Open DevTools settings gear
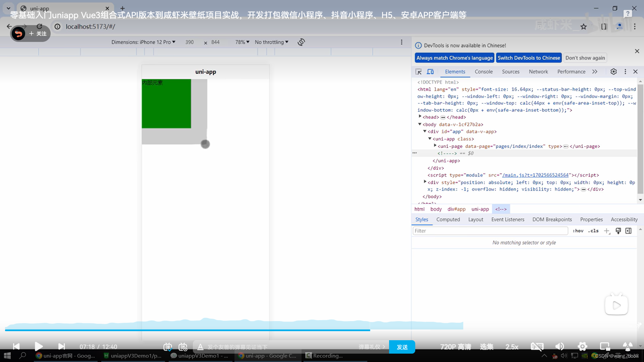 click(613, 72)
